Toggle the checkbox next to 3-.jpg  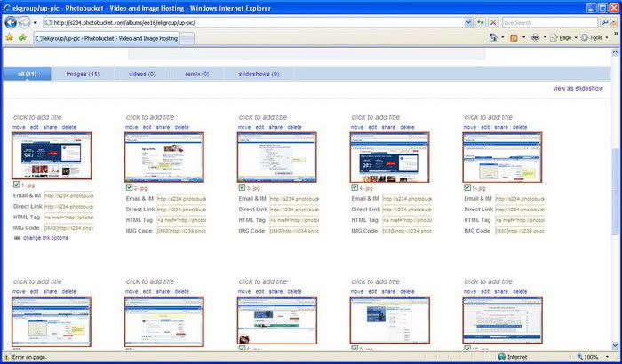pyautogui.click(x=243, y=188)
